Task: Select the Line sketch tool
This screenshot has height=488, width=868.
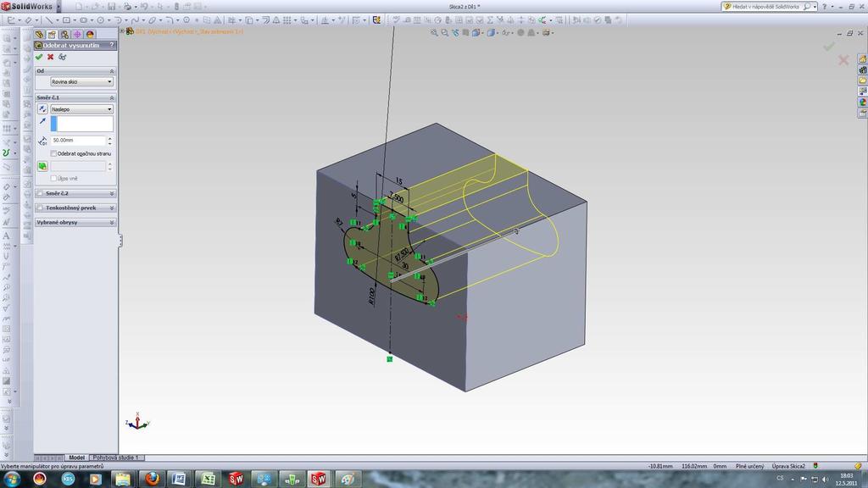Action: pyautogui.click(x=49, y=20)
